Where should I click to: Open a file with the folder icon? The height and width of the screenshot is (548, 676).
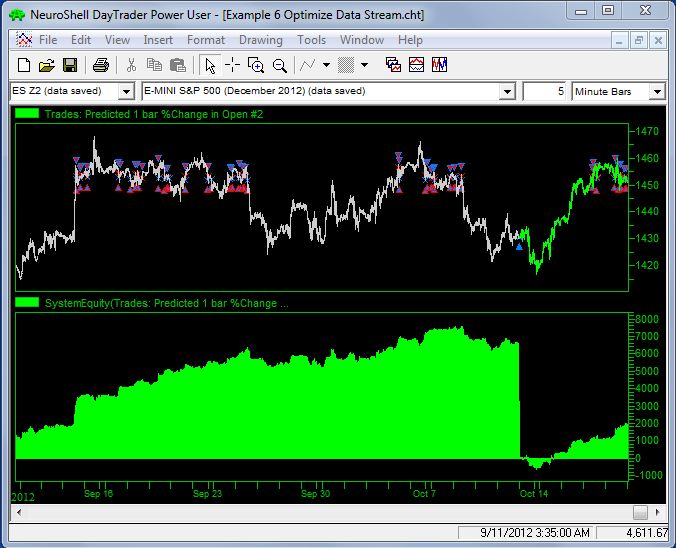point(47,65)
